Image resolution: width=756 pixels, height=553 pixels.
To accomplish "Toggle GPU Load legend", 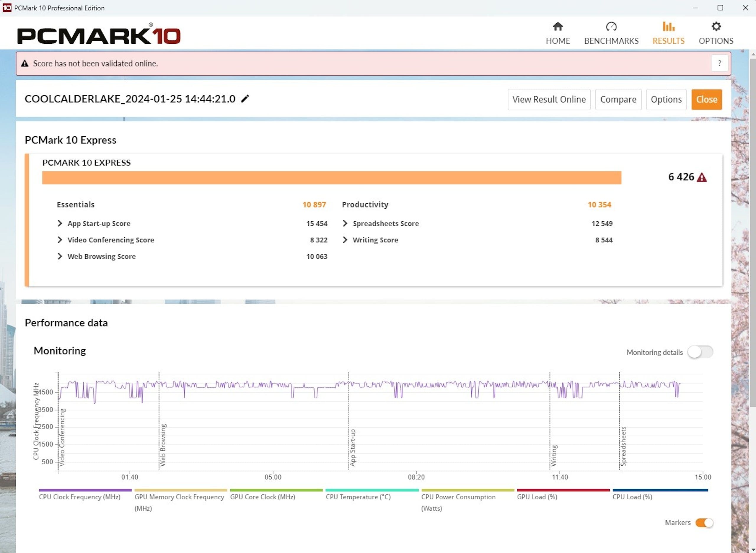I will click(563, 494).
